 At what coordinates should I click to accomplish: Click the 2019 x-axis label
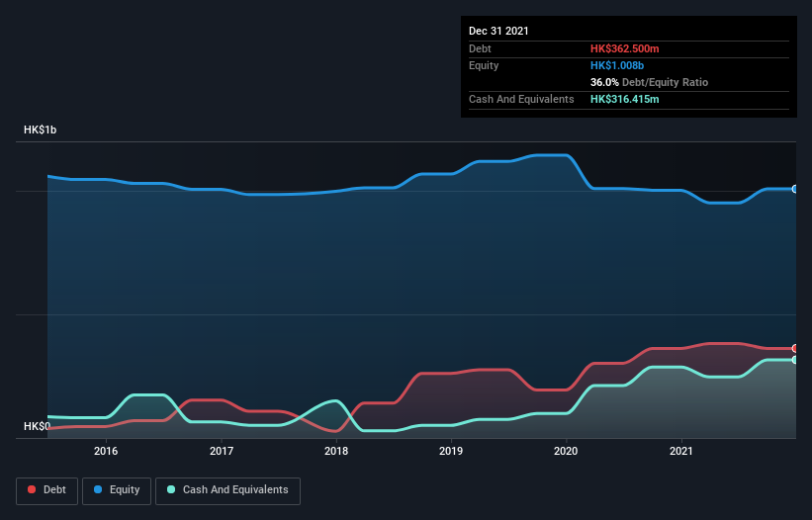(x=451, y=451)
